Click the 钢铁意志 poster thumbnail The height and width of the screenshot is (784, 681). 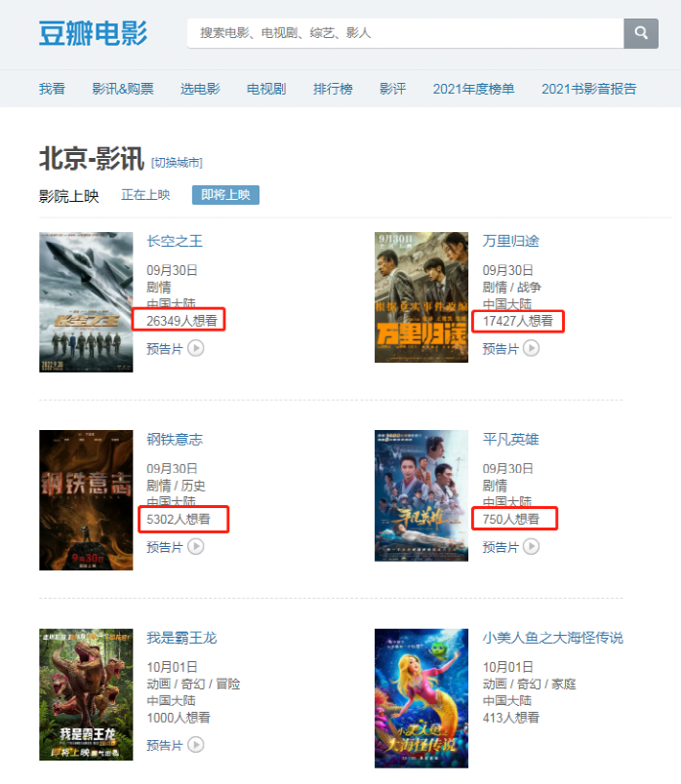click(x=86, y=500)
